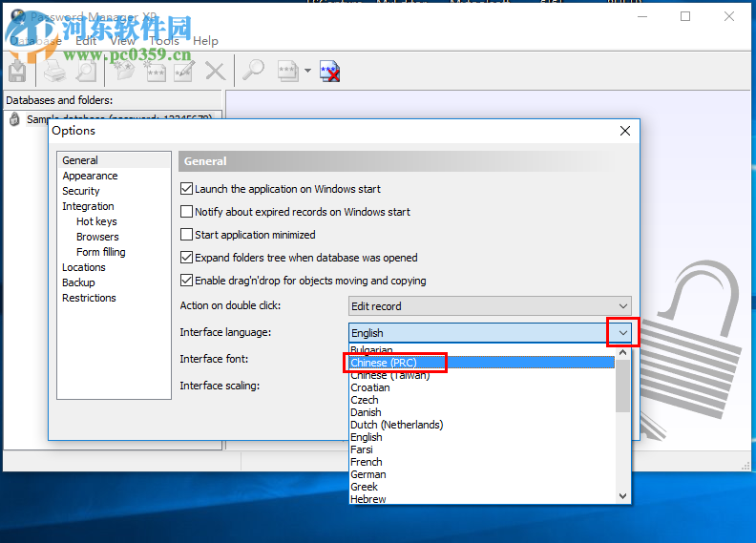
Task: Click the clear passwords red-X toolbar icon
Action: coord(329,72)
